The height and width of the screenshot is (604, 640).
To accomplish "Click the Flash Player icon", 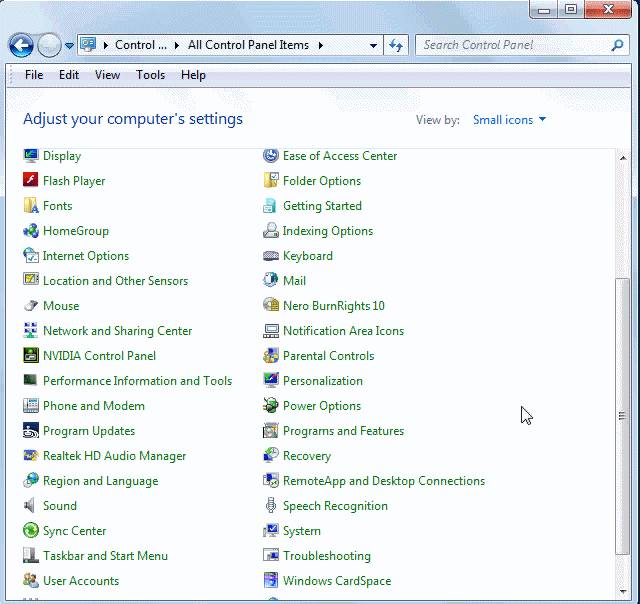I will pyautogui.click(x=31, y=181).
